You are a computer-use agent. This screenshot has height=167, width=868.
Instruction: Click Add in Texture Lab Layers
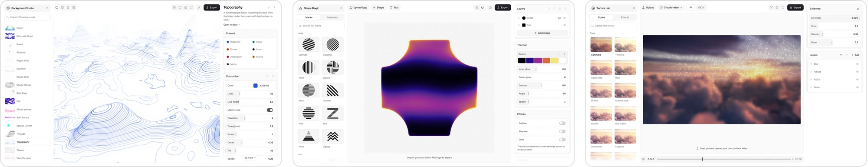pos(855,55)
